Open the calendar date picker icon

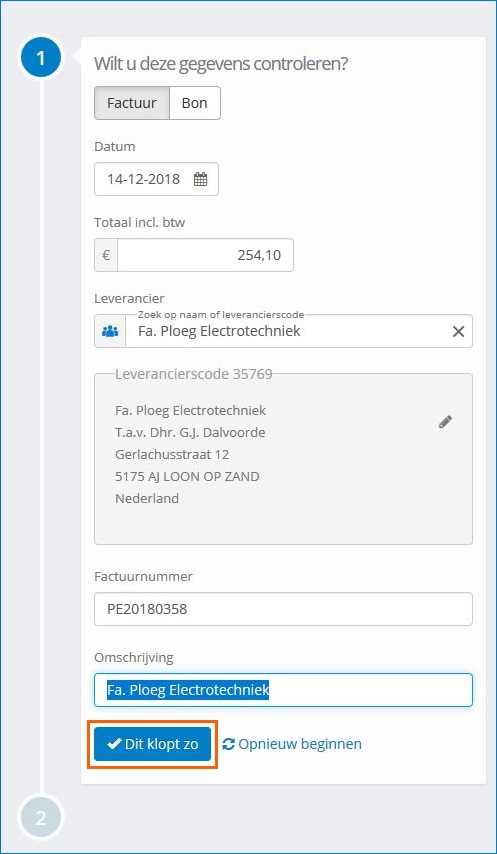click(x=200, y=179)
